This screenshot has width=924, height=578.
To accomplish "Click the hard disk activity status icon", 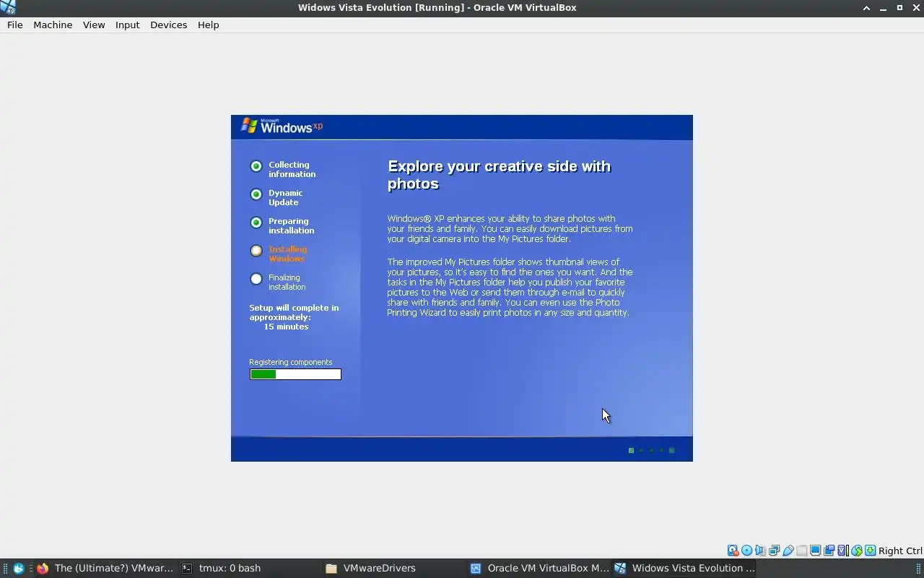I will pos(733,551).
